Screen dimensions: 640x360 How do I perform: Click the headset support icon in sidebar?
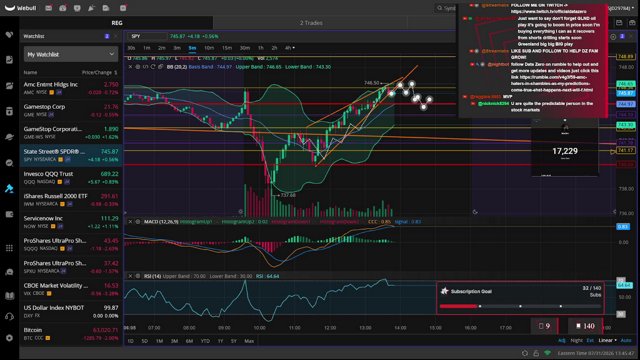(x=9, y=316)
